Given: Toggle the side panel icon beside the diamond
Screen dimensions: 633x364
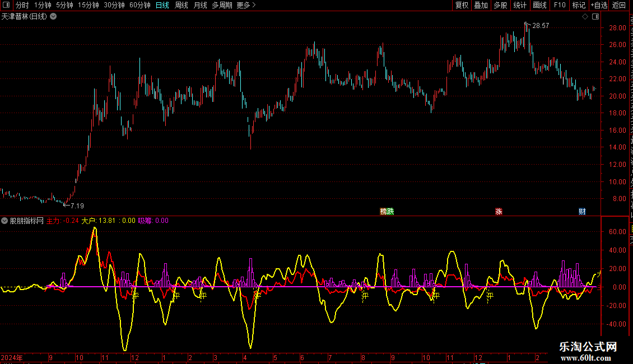Looking at the screenshot, I should 595,17.
